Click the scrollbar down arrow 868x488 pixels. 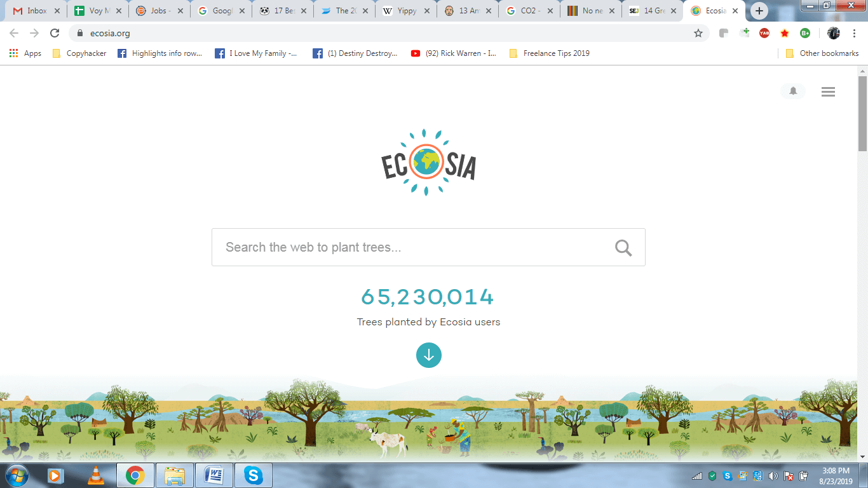[862, 456]
